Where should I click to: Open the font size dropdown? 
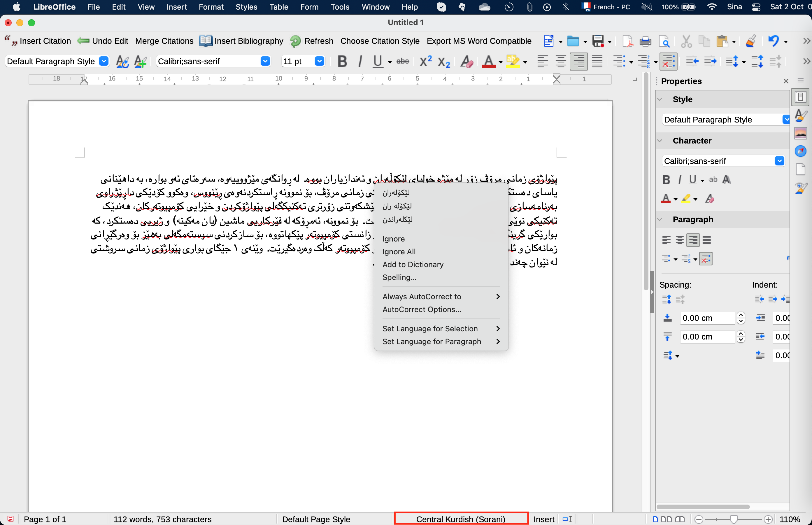(x=319, y=61)
